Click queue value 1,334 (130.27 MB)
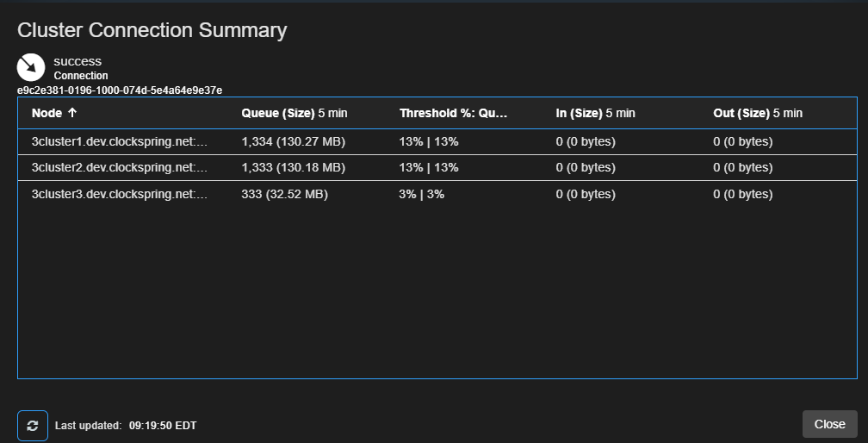The width and height of the screenshot is (868, 443). tap(294, 141)
